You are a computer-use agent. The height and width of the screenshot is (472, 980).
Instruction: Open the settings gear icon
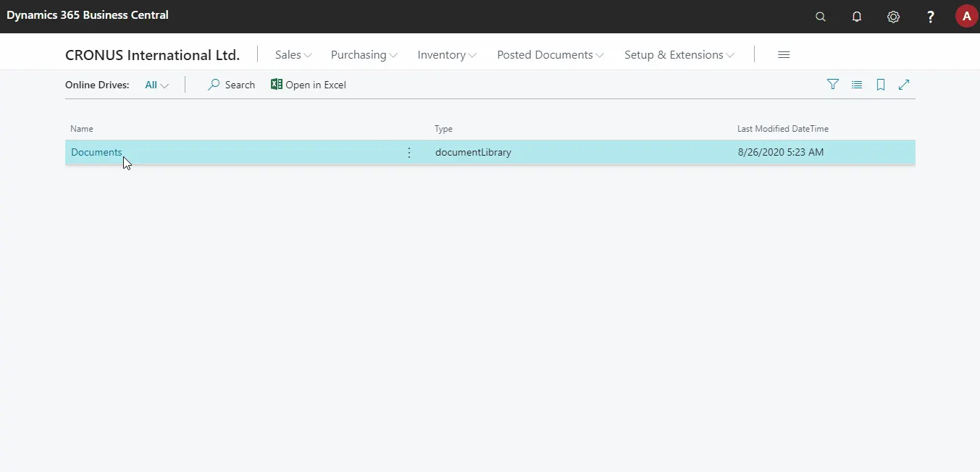[x=894, y=17]
